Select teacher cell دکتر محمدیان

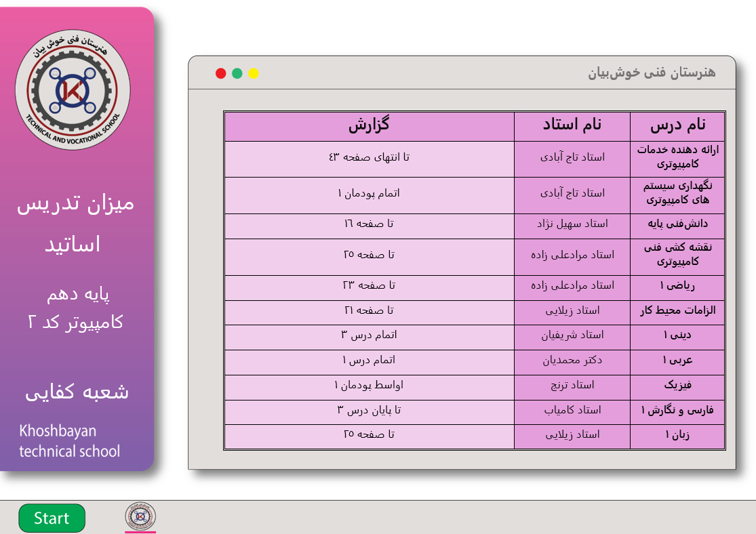572,361
